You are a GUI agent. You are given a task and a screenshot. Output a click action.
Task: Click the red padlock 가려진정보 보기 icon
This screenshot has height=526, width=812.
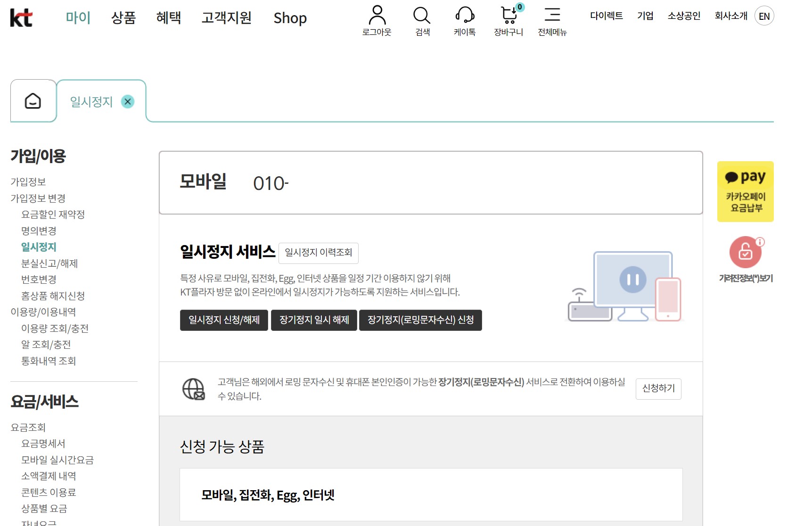[746, 252]
